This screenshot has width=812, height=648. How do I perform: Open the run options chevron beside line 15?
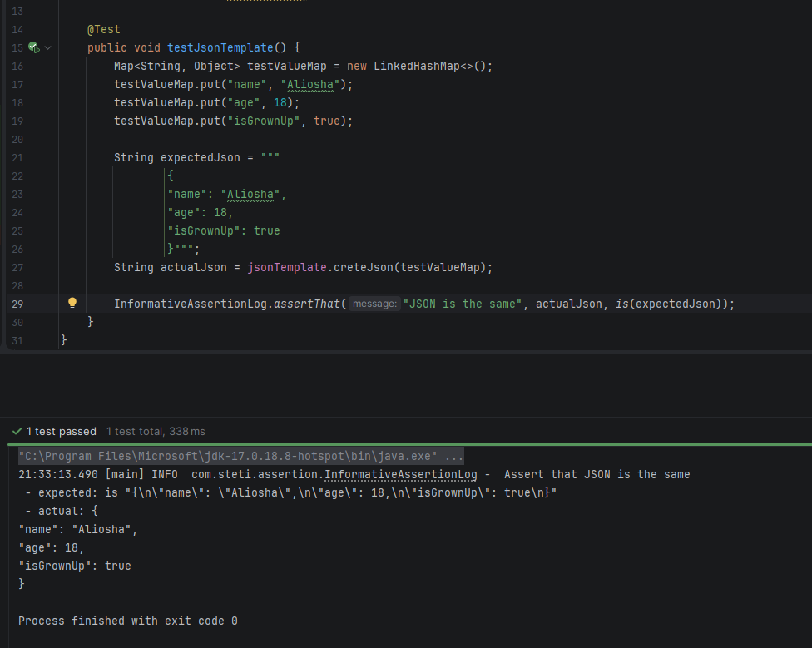47,47
